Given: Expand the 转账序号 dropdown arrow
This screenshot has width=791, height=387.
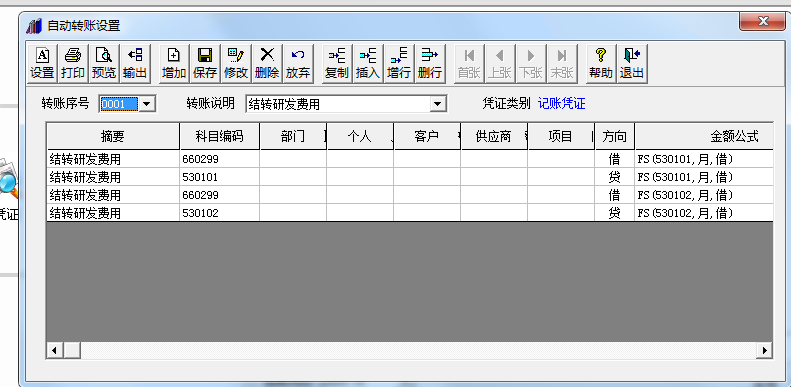Looking at the screenshot, I should (x=147, y=104).
